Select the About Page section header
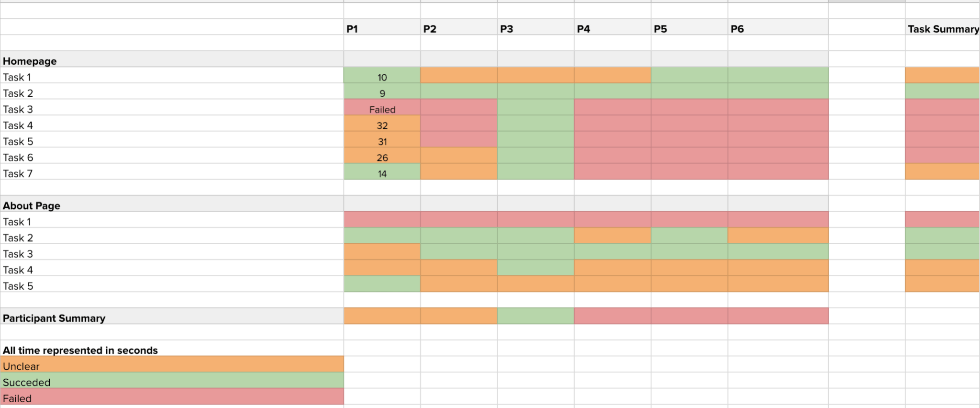This screenshot has height=408, width=980. point(172,204)
